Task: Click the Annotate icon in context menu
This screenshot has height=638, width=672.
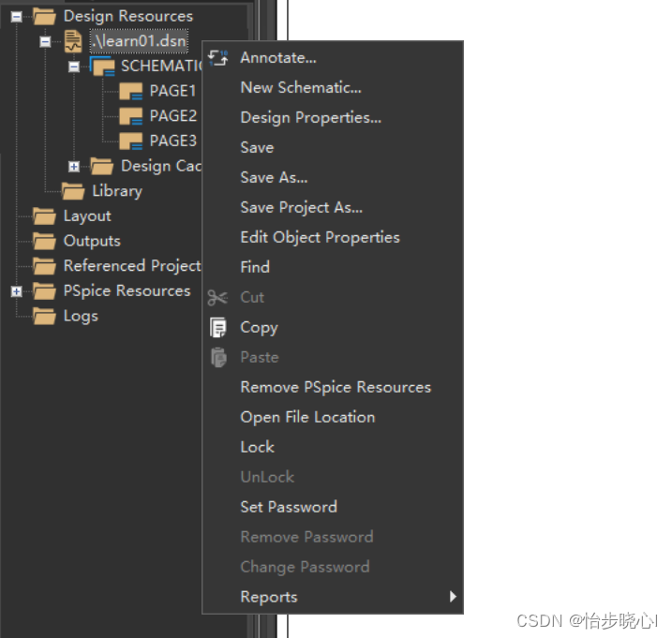Action: [x=217, y=58]
